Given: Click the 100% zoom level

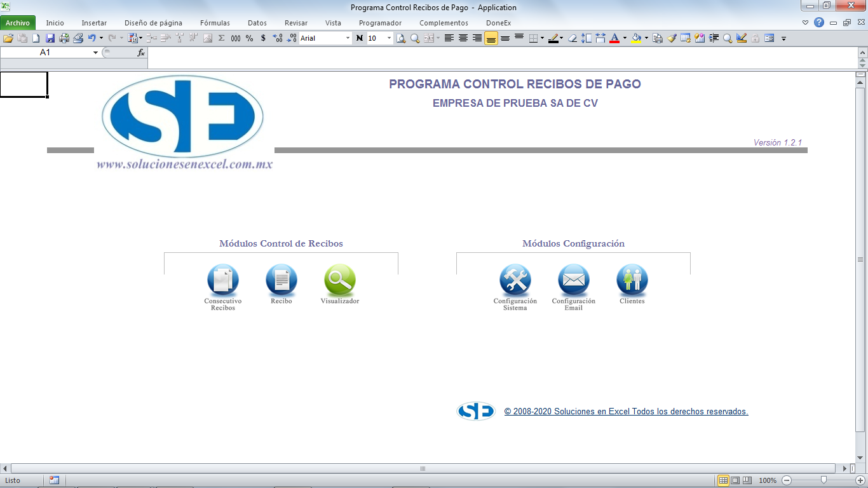Looking at the screenshot, I should [768, 480].
